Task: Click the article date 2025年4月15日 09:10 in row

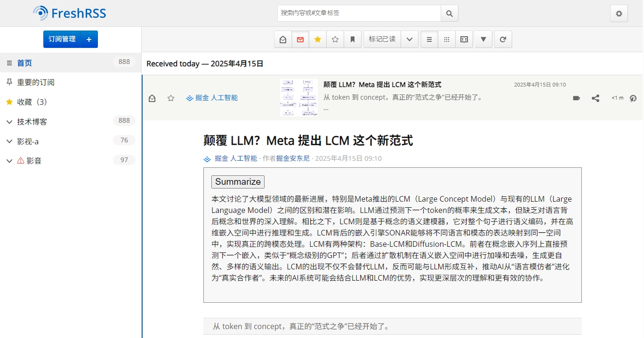Action: 540,85
